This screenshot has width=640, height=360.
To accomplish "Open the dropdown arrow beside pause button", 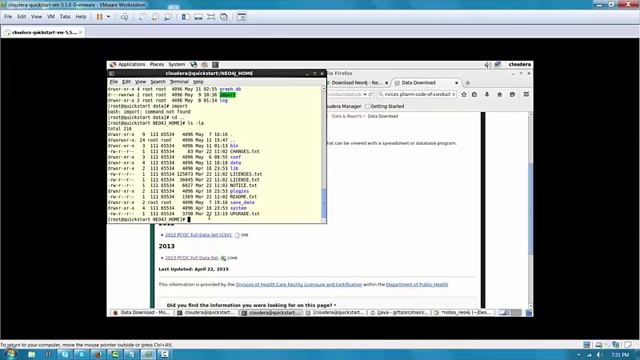I will (109, 17).
